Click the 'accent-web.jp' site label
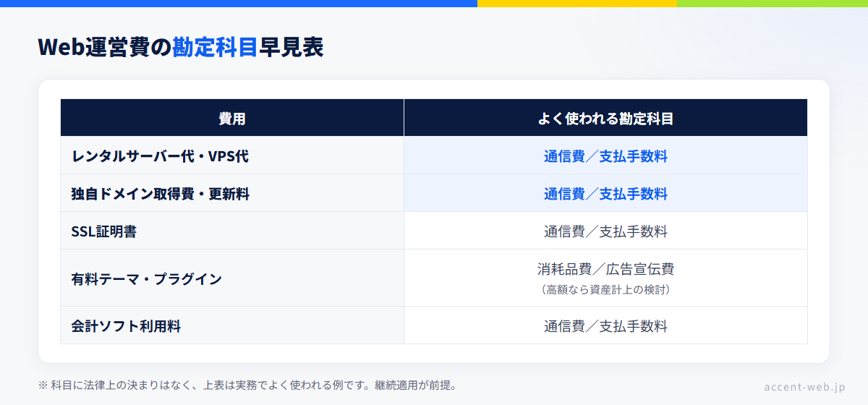The image size is (868, 405). tap(804, 386)
